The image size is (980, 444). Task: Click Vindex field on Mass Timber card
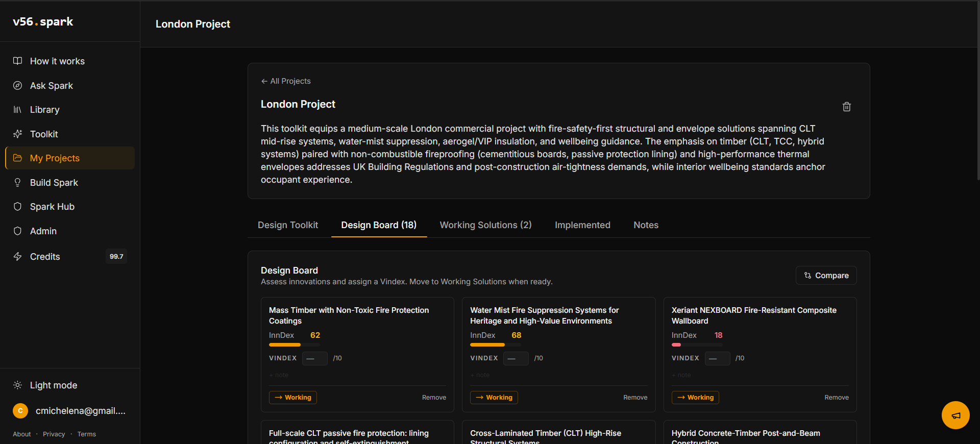point(315,358)
